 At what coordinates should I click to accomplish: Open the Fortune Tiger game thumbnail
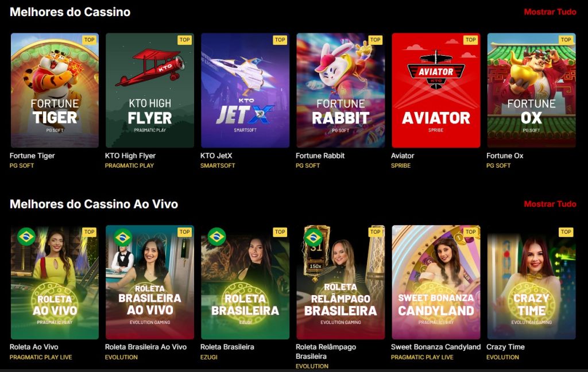[55, 90]
